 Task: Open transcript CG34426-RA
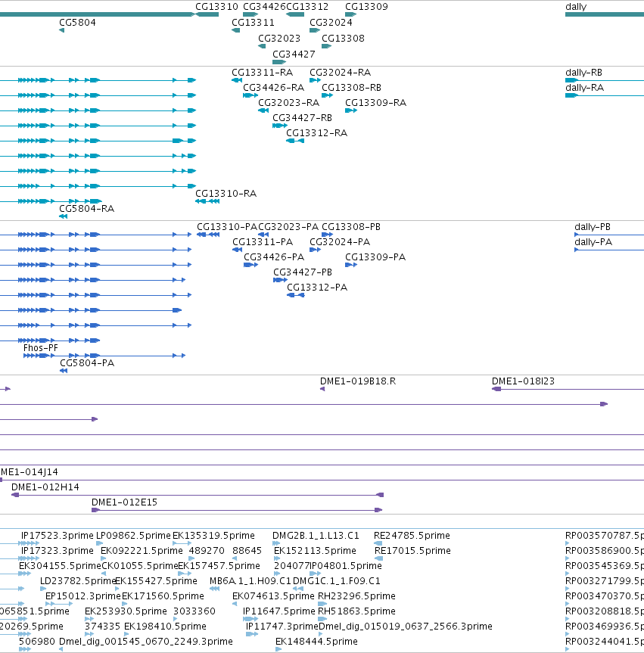pos(274,88)
